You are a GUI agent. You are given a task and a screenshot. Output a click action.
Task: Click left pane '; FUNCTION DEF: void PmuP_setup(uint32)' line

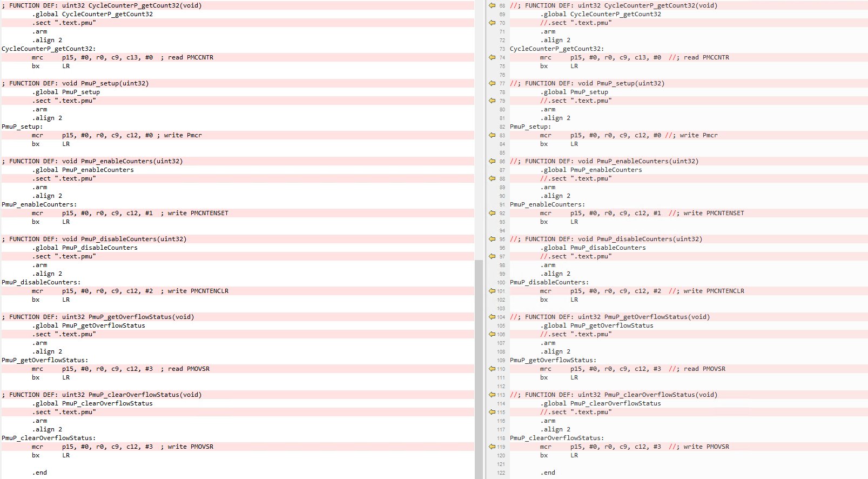pos(238,83)
